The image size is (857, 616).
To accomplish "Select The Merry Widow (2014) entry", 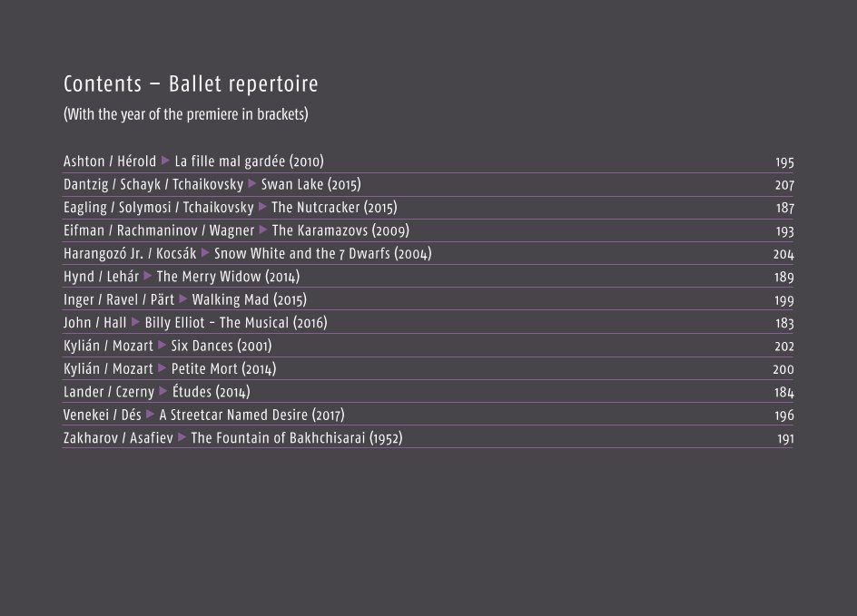I will tap(428, 277).
